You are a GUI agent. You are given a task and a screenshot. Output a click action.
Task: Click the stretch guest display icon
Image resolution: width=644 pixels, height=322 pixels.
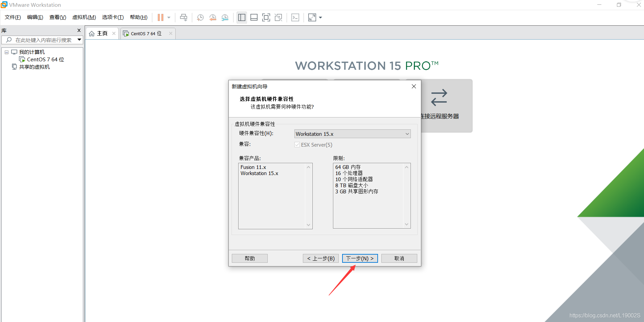point(312,17)
